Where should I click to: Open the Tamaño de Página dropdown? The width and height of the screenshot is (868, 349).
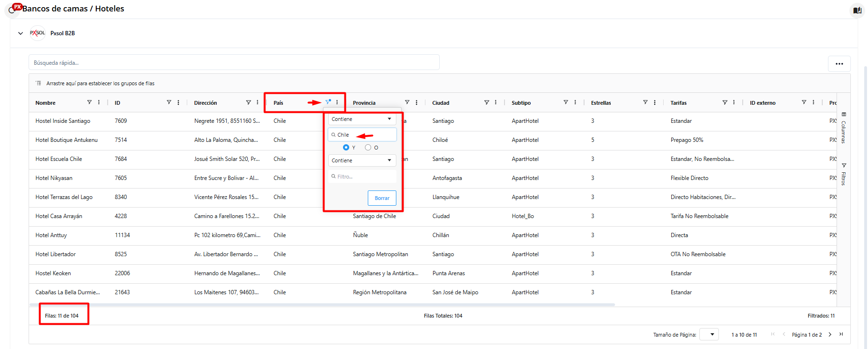coord(709,335)
